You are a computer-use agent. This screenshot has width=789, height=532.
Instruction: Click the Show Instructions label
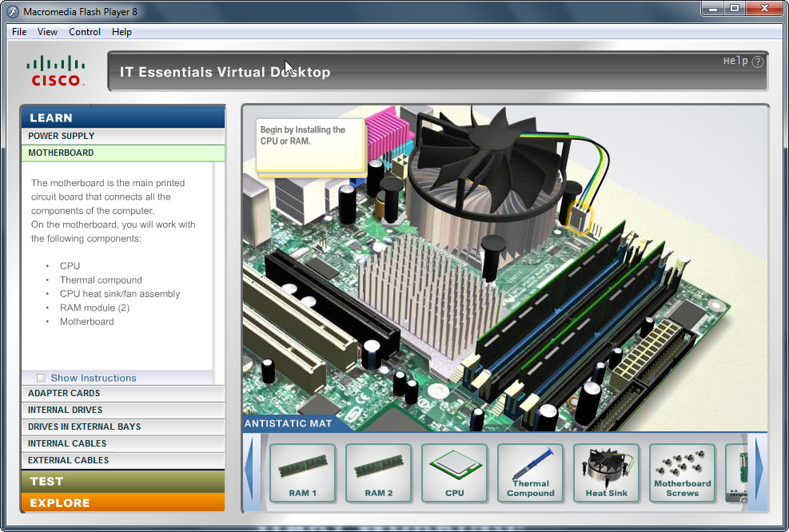[94, 378]
